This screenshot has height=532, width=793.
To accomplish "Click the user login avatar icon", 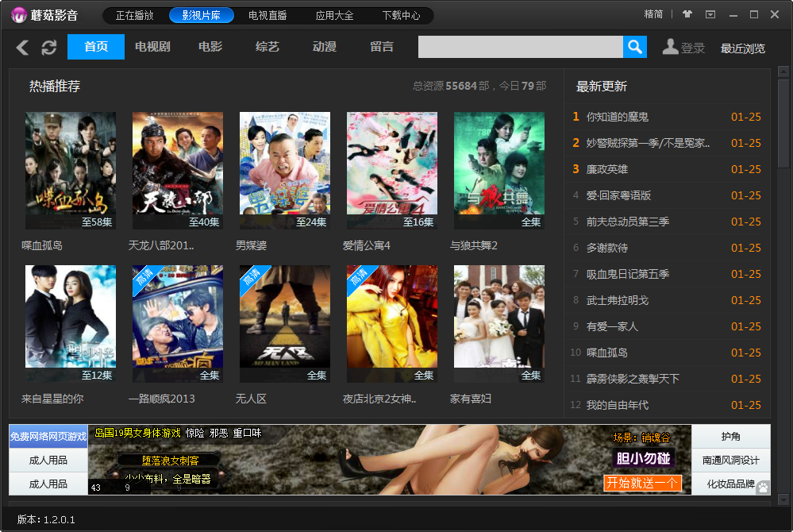I will point(671,48).
